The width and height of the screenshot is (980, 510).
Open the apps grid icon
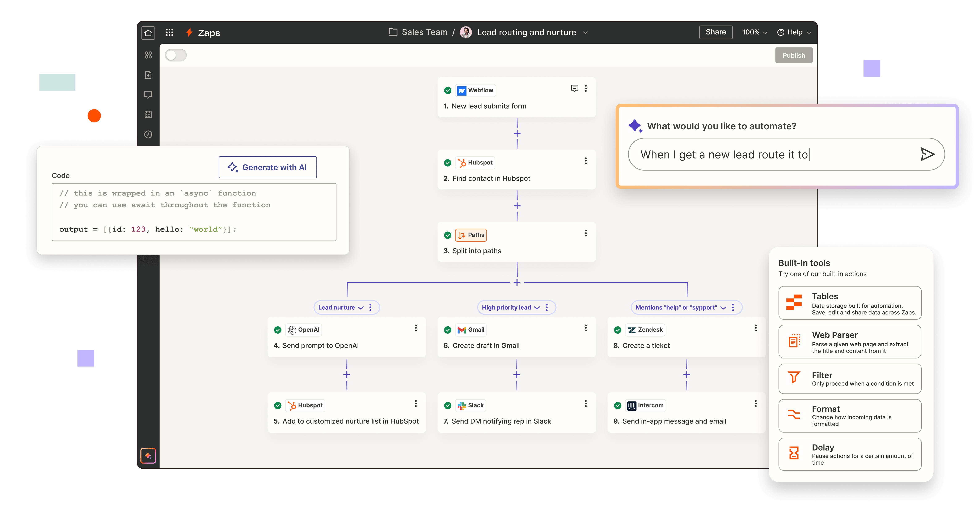(x=169, y=33)
